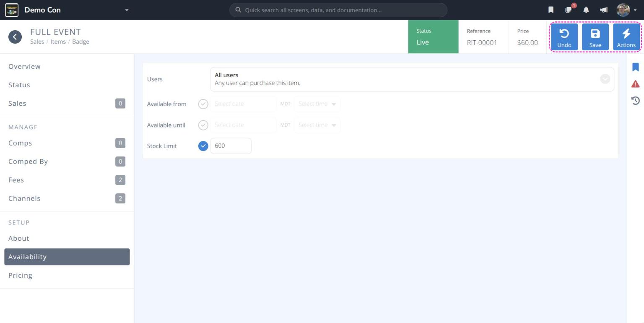Open the Fees section
The height and width of the screenshot is (323, 644).
pyautogui.click(x=67, y=180)
